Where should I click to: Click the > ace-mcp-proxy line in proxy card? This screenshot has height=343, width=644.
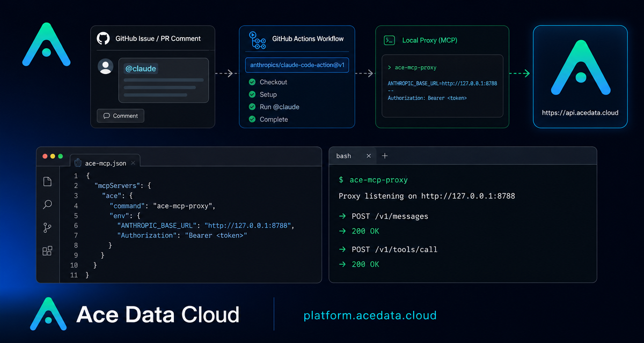pyautogui.click(x=412, y=68)
